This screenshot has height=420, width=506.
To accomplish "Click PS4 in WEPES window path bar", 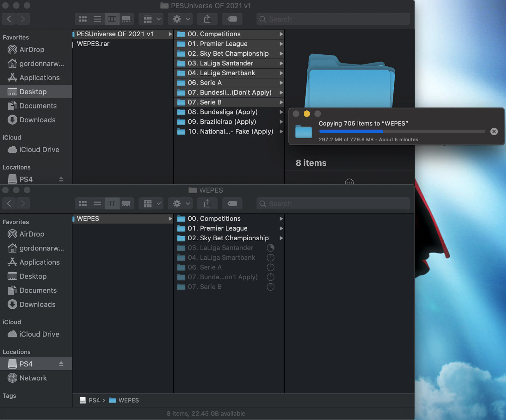I will pos(90,400).
